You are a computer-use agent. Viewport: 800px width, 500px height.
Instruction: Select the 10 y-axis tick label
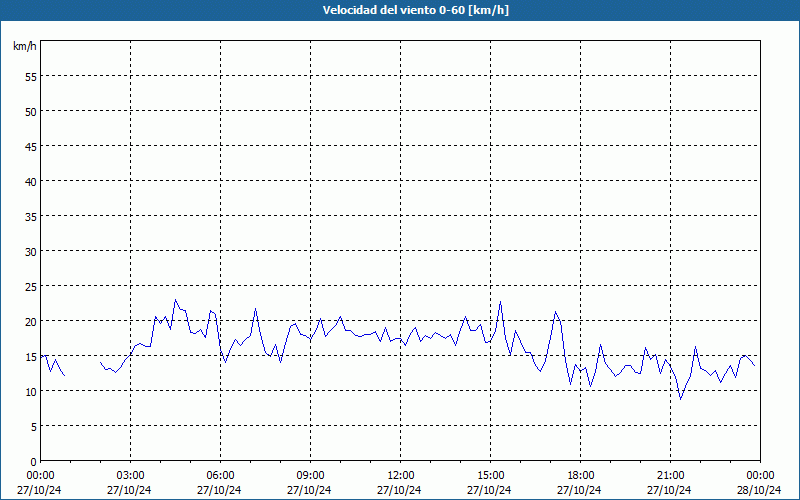30,391
